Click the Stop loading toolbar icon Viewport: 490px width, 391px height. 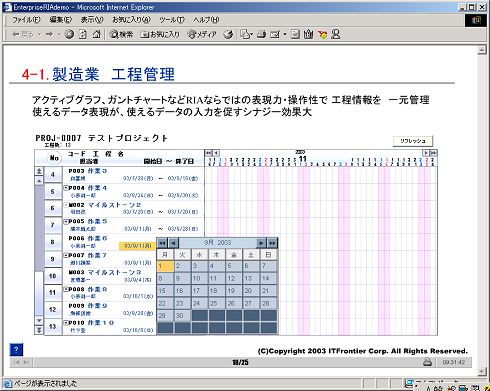pyautogui.click(x=69, y=34)
